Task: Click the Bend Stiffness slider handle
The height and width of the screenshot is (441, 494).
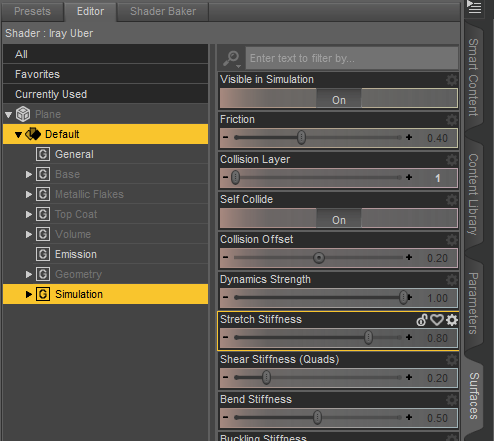Action: point(317,417)
